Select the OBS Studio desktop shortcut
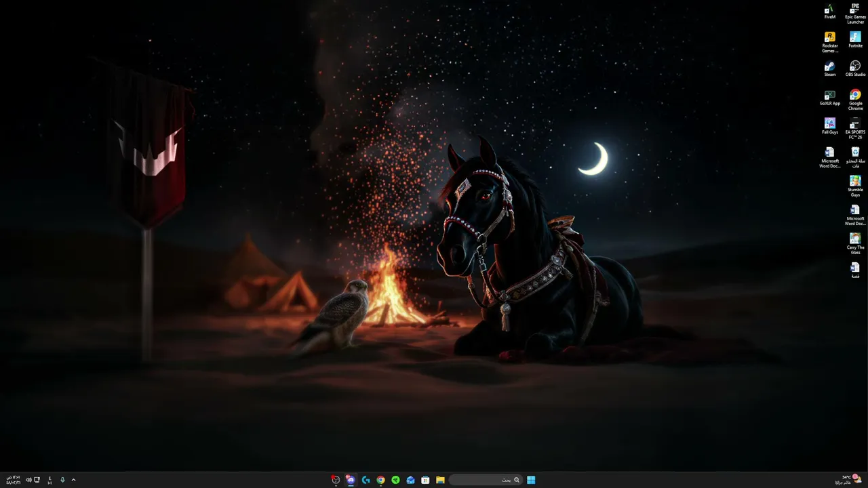The image size is (868, 488). 855,69
